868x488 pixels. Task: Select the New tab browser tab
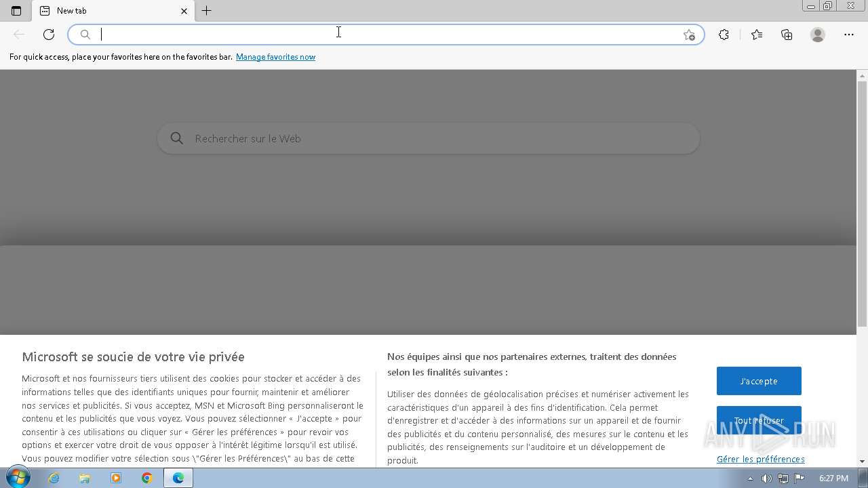(x=113, y=11)
